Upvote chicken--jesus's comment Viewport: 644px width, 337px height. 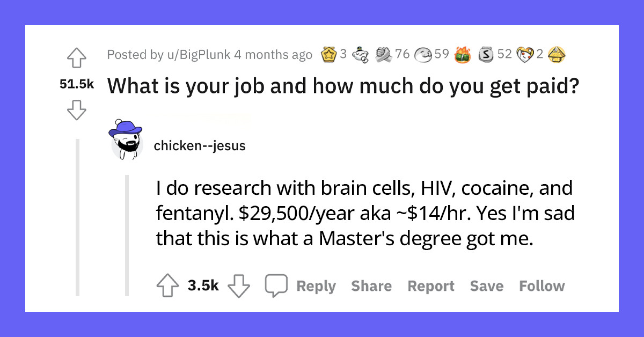[x=169, y=285]
